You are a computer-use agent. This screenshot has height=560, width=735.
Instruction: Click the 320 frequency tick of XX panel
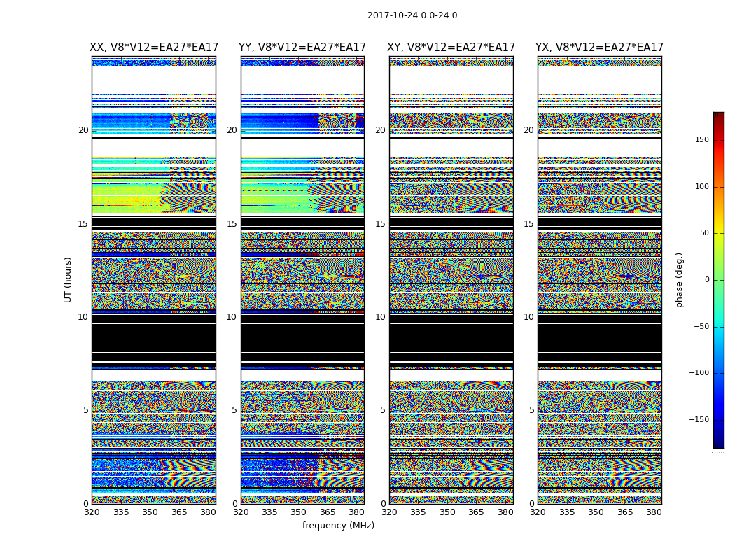[92, 512]
